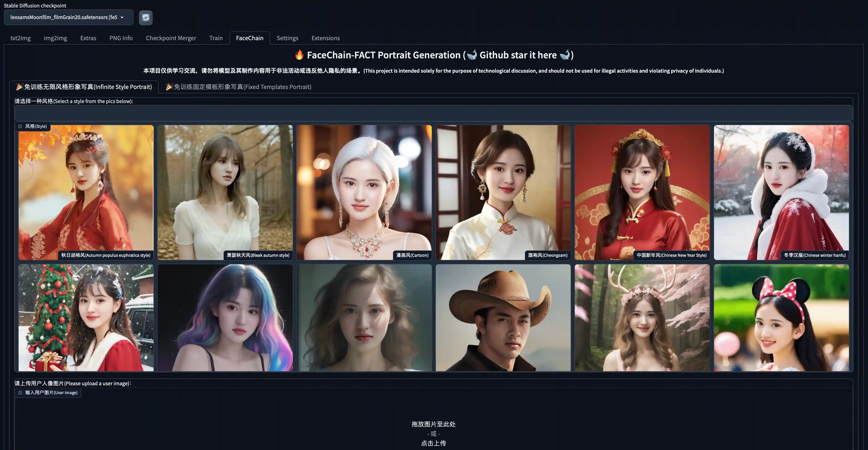Open the img2img tab
Screen dimensions: 868x450
click(x=55, y=38)
